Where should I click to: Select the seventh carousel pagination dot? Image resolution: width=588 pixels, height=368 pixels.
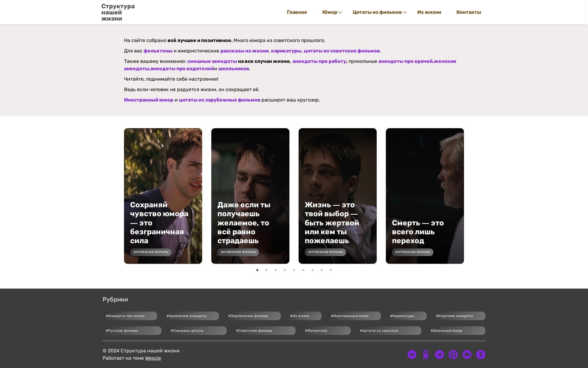(x=312, y=270)
